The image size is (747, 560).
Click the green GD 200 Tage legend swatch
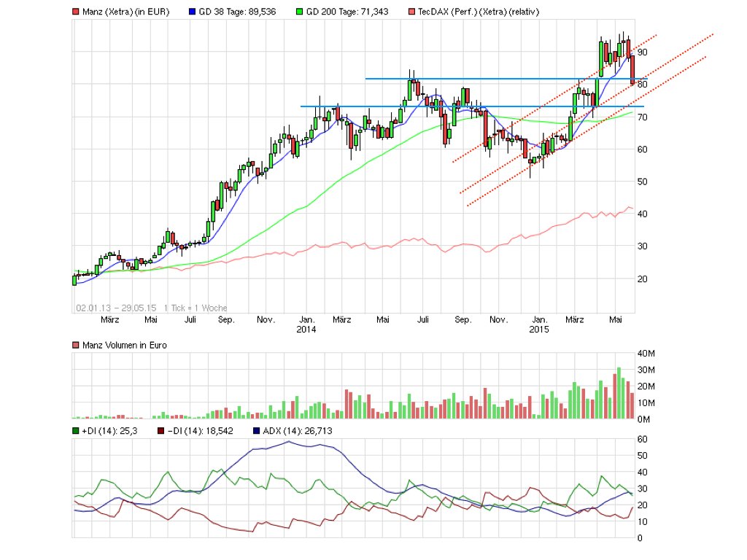pos(299,12)
